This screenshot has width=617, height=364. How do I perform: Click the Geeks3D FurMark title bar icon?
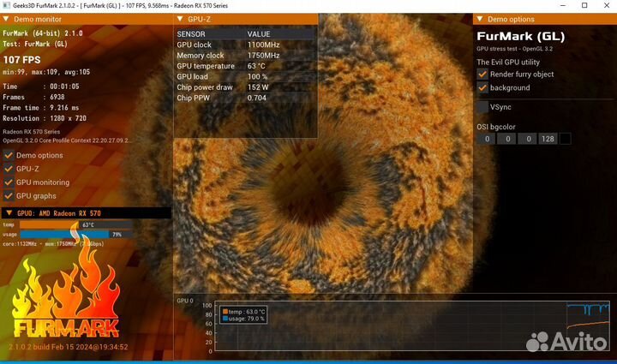click(x=5, y=5)
